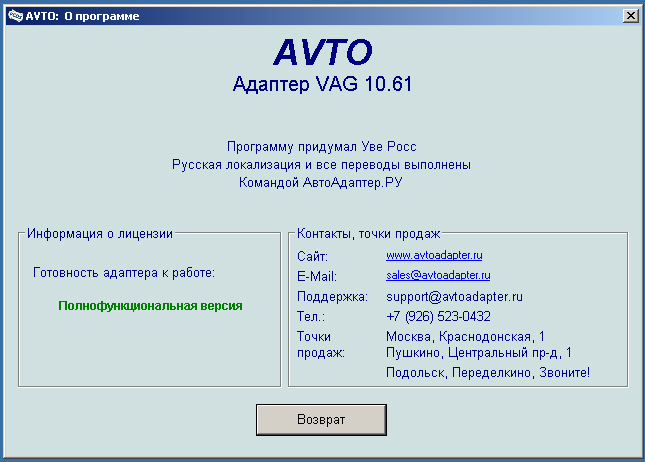Click the E-Mail: label
The image size is (645, 462).
[317, 276]
